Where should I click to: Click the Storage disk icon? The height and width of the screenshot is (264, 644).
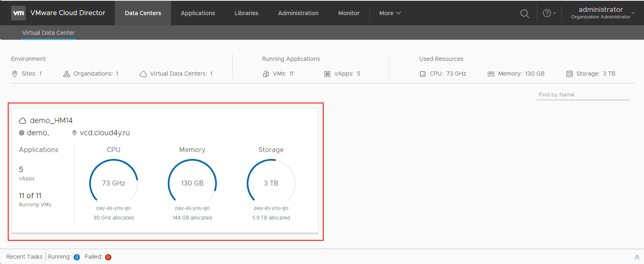[570, 74]
